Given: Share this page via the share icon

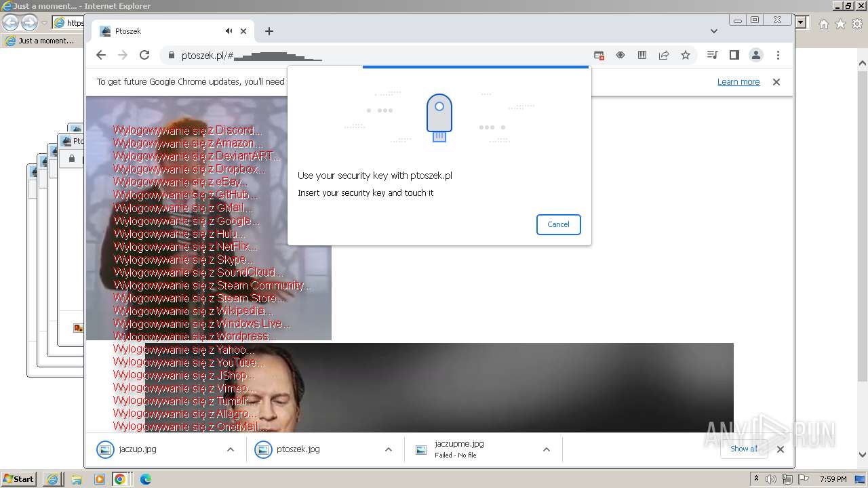Looking at the screenshot, I should 664,55.
